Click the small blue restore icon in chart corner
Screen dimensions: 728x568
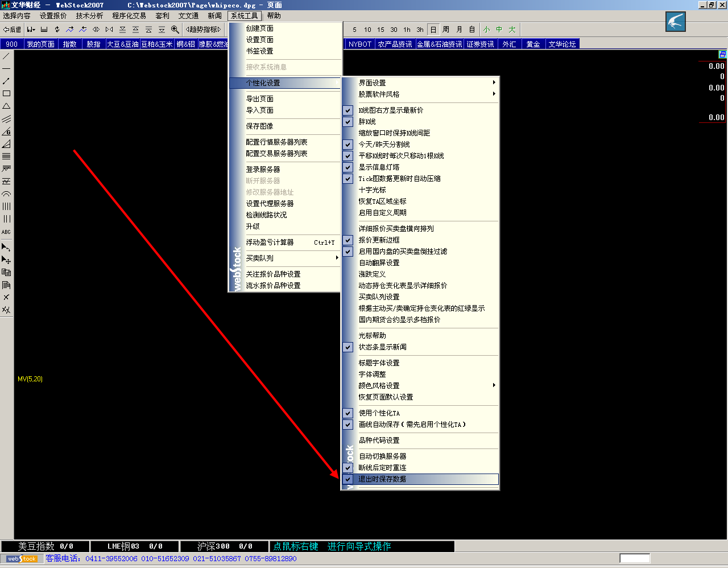[722, 54]
